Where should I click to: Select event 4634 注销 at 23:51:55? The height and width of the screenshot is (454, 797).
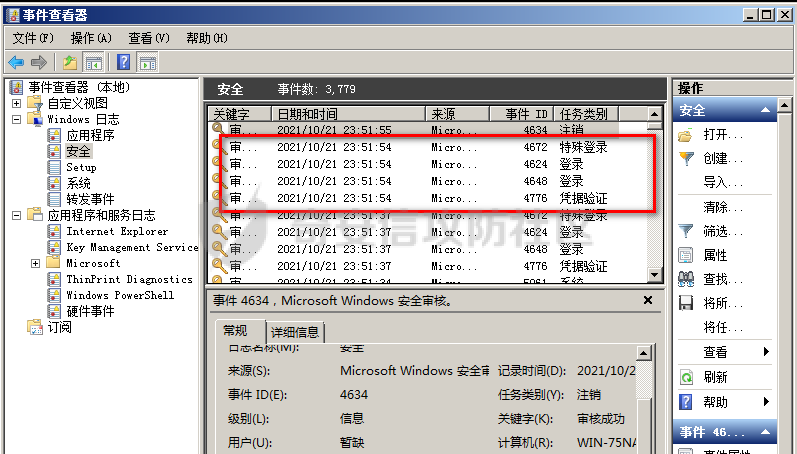pos(428,130)
